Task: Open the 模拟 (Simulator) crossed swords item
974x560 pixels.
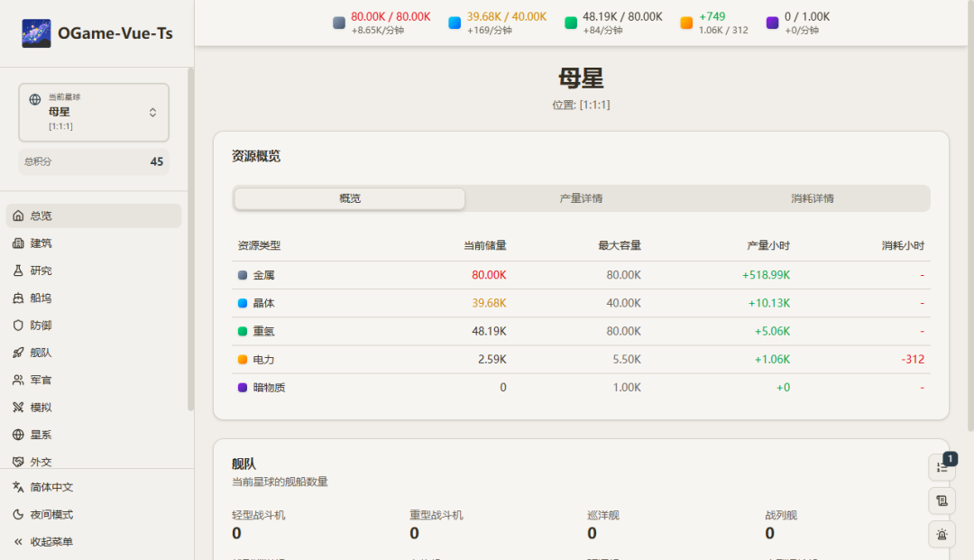Action: click(x=18, y=408)
